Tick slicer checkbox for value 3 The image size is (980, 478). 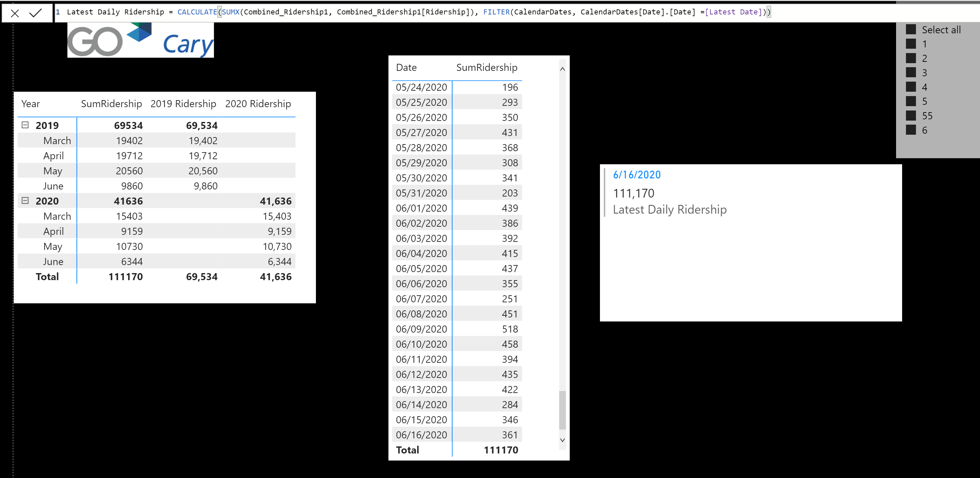911,73
